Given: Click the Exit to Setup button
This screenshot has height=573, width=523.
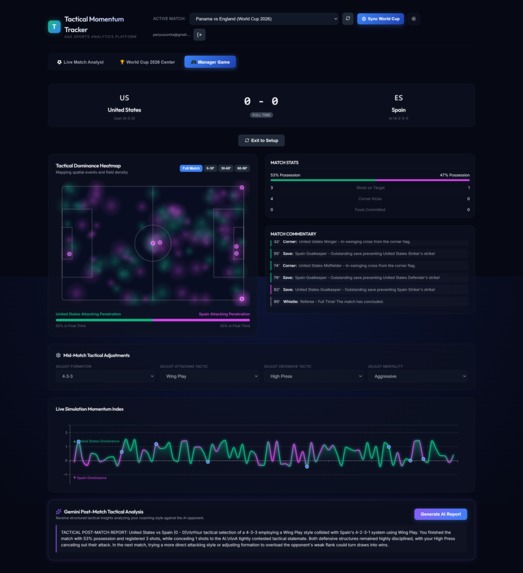Looking at the screenshot, I should (x=261, y=140).
